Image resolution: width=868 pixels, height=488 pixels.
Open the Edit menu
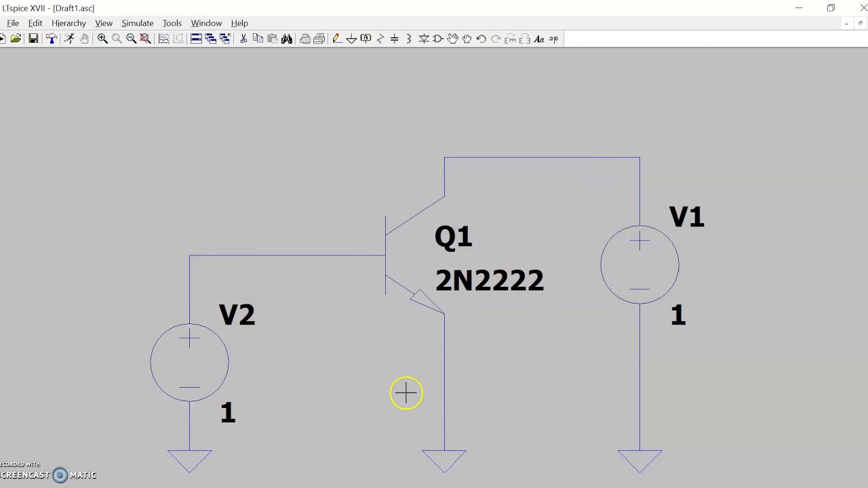tap(35, 23)
